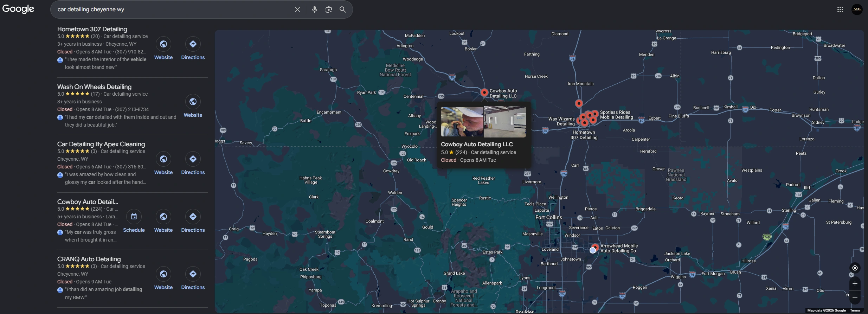This screenshot has height=314, width=868.
Task: Click the 'Spotless Rides Mobile Detailing' map label
Action: pyautogui.click(x=616, y=115)
